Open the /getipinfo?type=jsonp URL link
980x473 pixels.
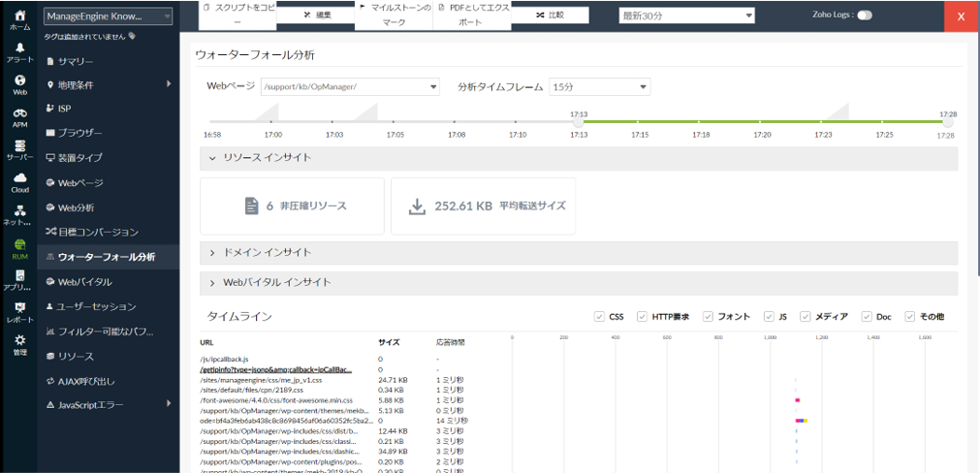point(275,369)
